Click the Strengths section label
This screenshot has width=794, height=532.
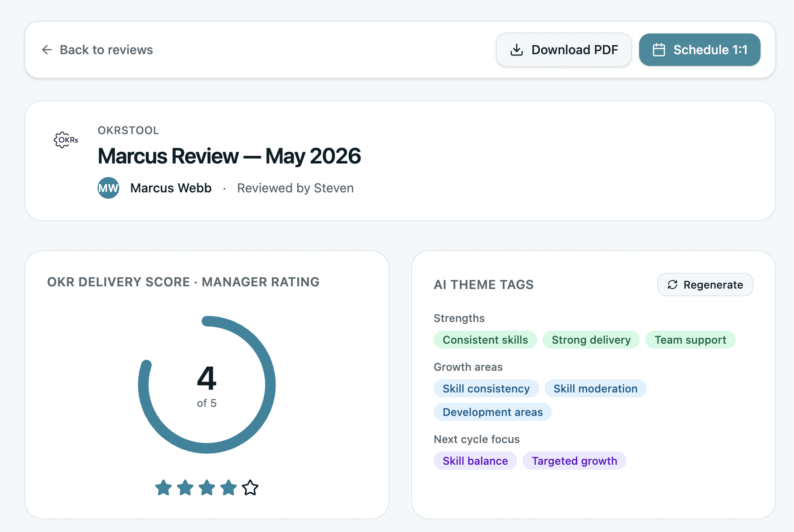point(459,318)
